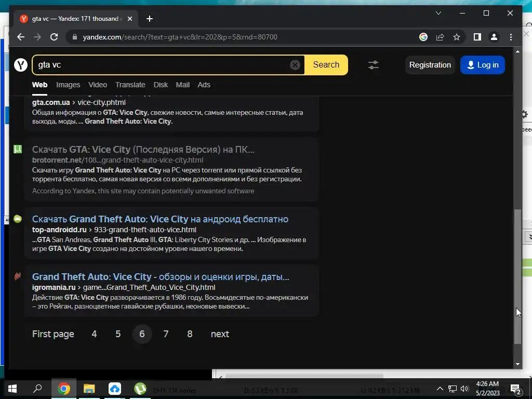Click gta.com.ua vice-city.phtml URL
This screenshot has width=532, height=399.
(79, 102)
